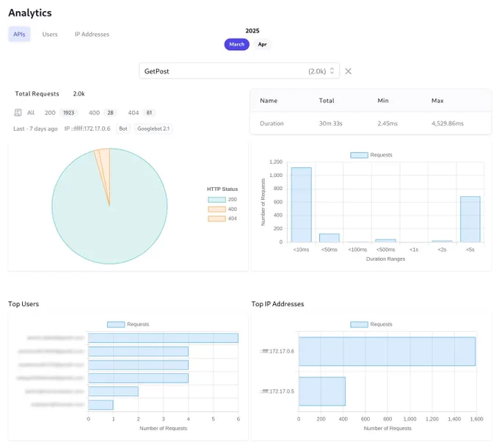Click the 4,529.86ms max value
The height and width of the screenshot is (448, 499).
[x=448, y=123]
